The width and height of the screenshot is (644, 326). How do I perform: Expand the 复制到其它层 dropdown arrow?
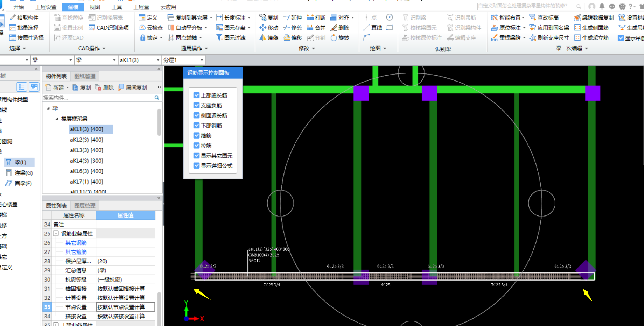tap(211, 17)
